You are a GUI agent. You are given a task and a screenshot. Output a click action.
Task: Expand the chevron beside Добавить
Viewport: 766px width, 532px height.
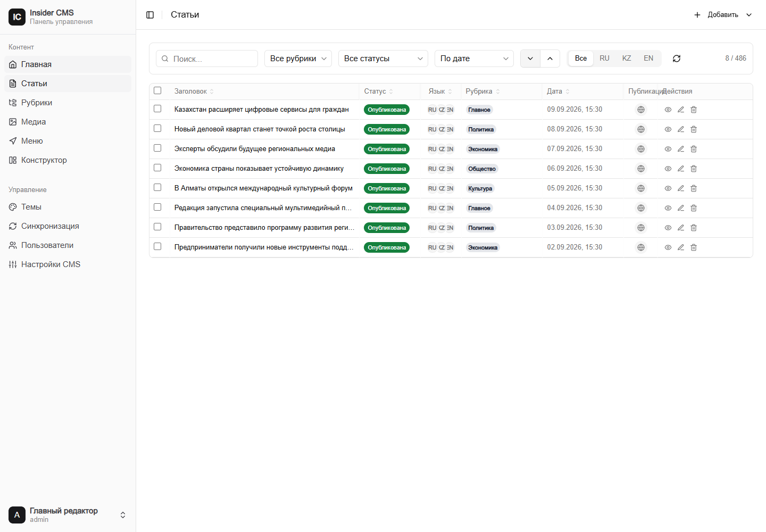749,15
